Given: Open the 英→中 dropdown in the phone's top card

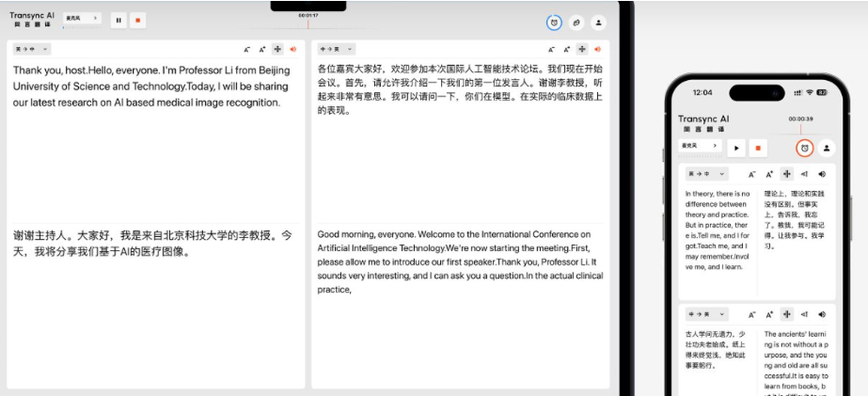Looking at the screenshot, I should pos(707,174).
